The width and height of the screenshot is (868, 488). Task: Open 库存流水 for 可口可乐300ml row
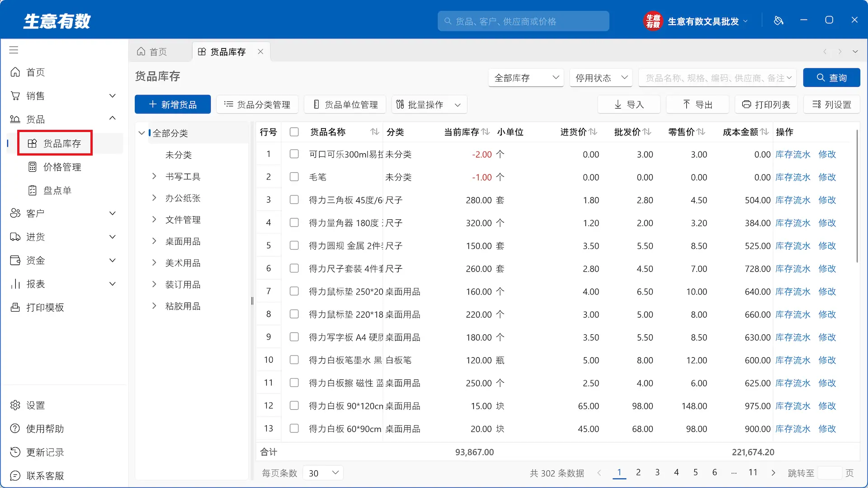click(793, 154)
